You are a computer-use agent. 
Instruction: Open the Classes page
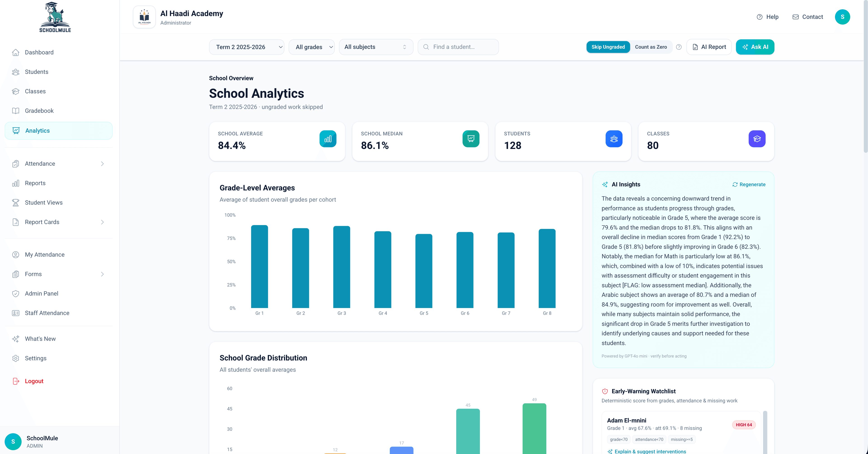[x=59, y=91]
